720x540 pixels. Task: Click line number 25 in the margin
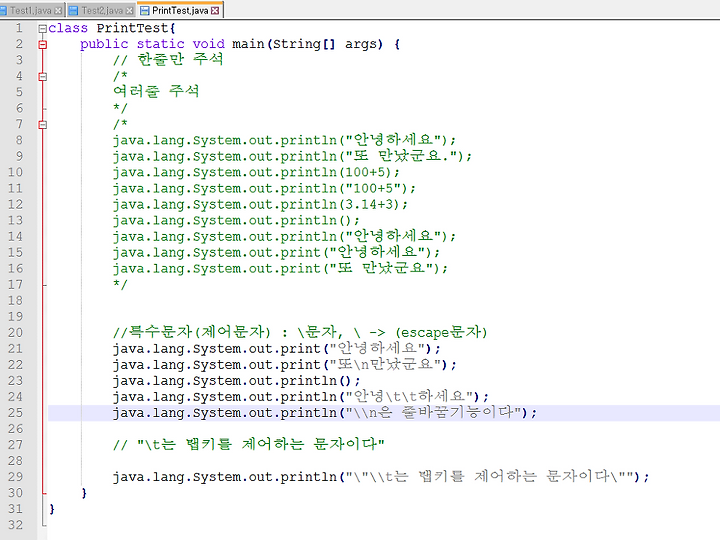(x=15, y=413)
